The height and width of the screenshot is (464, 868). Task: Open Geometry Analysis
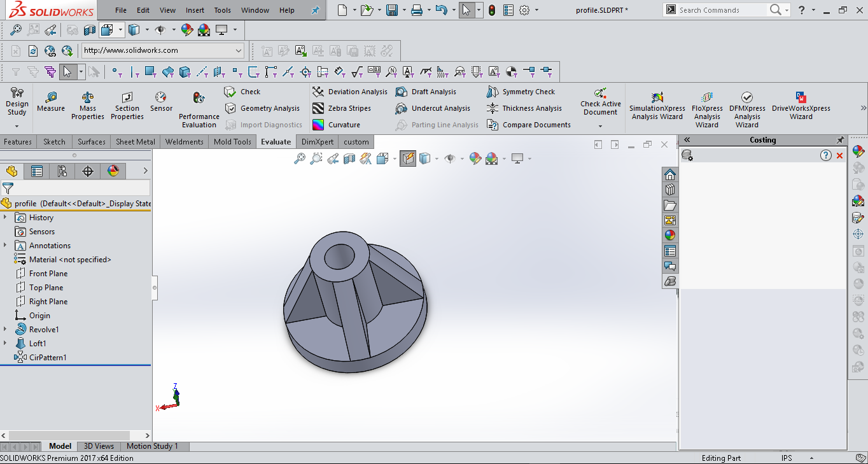click(x=262, y=108)
